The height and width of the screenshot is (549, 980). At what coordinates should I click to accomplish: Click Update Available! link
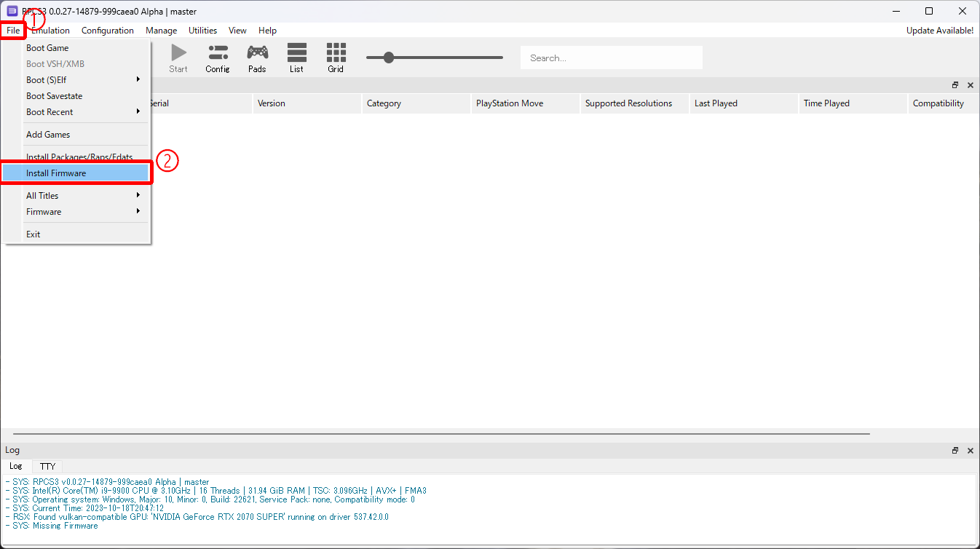tap(939, 31)
